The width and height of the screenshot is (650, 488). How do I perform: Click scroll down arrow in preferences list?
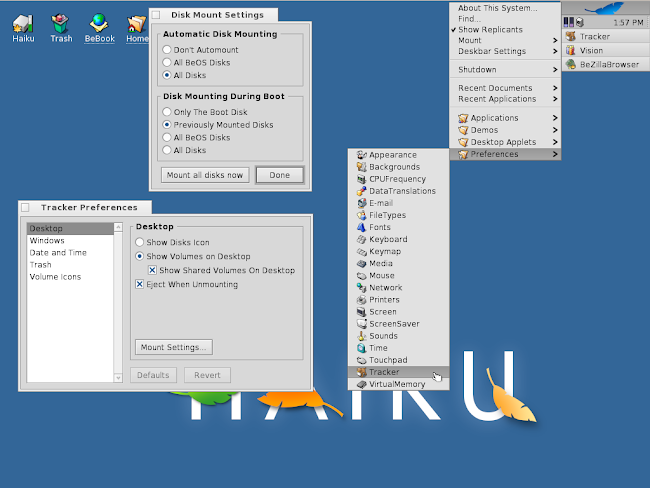(118, 378)
